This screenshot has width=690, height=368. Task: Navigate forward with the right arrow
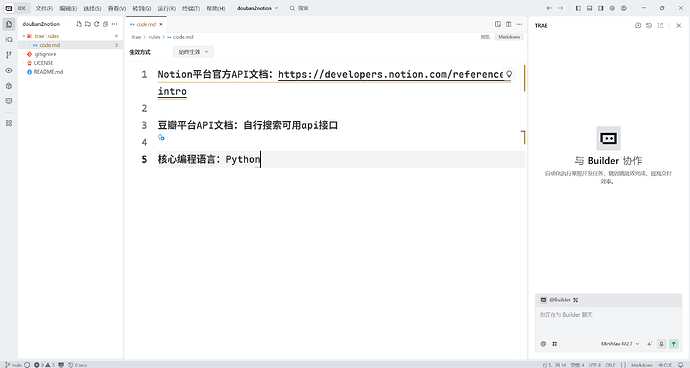pyautogui.click(x=560, y=8)
